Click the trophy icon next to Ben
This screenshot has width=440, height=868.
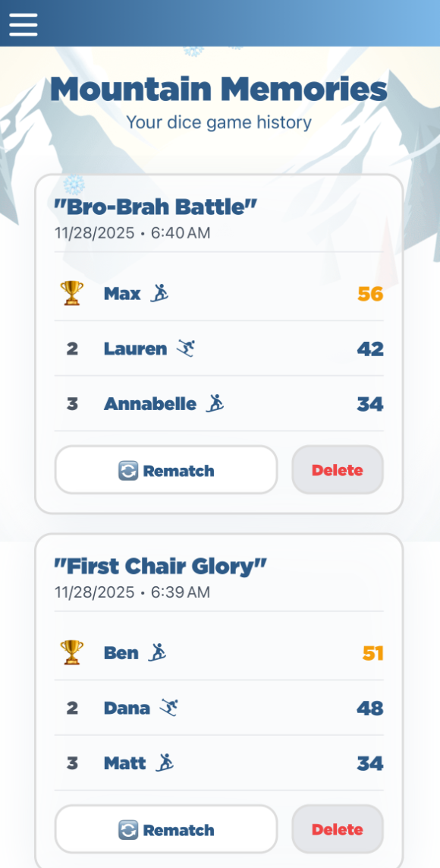coord(72,652)
